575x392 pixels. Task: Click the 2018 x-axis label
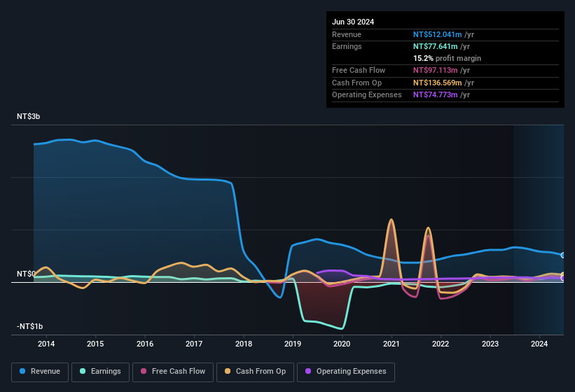(x=244, y=344)
